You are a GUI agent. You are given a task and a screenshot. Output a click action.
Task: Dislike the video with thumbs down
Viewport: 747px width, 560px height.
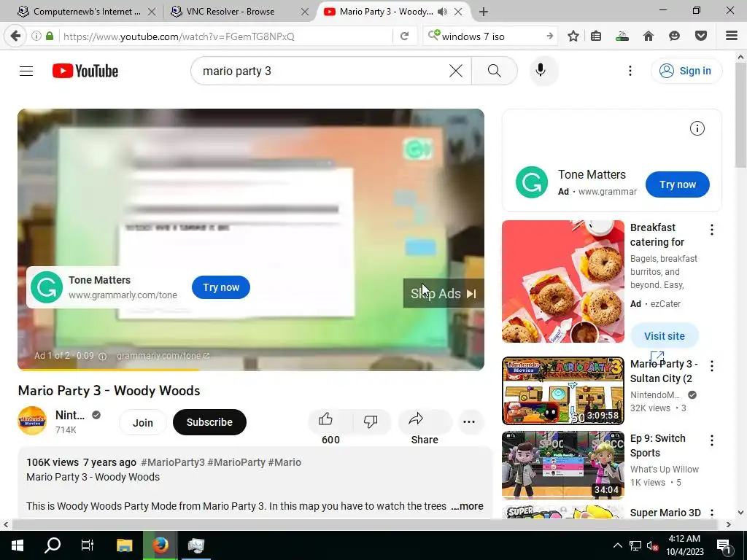[x=371, y=421]
